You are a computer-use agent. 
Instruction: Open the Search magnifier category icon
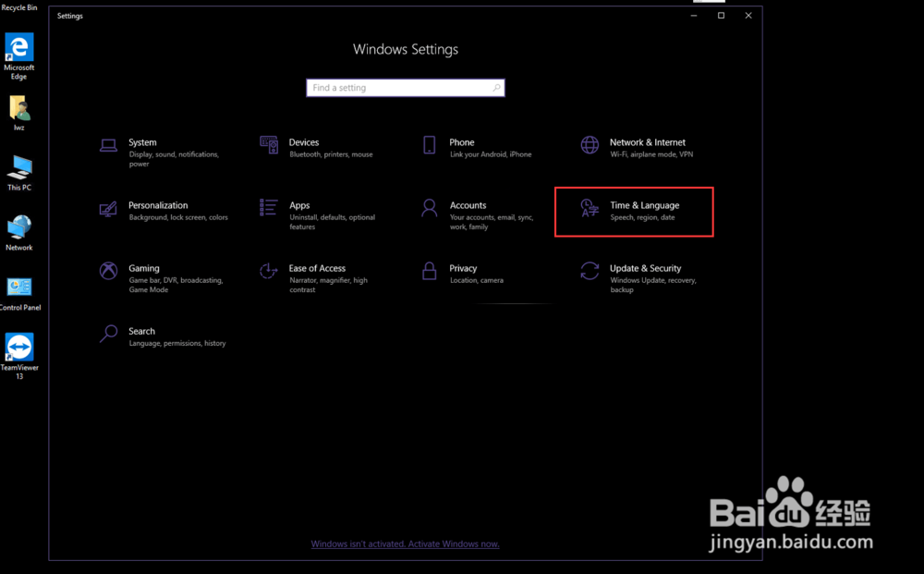pos(108,335)
